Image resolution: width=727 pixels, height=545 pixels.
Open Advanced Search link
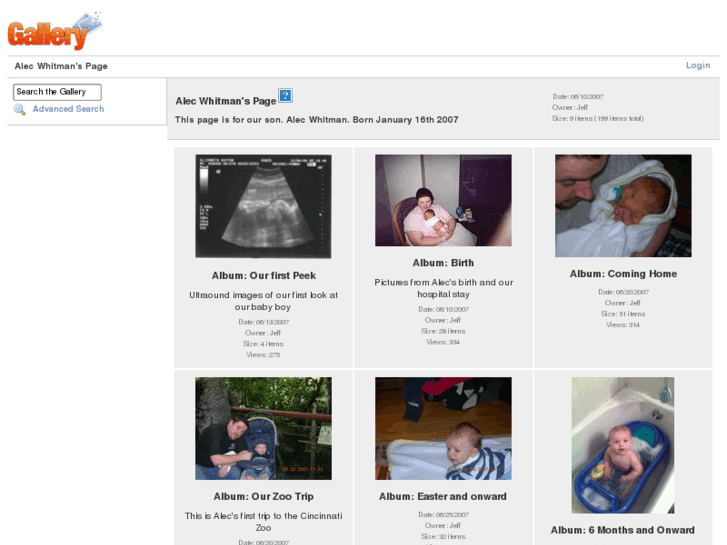(x=68, y=109)
